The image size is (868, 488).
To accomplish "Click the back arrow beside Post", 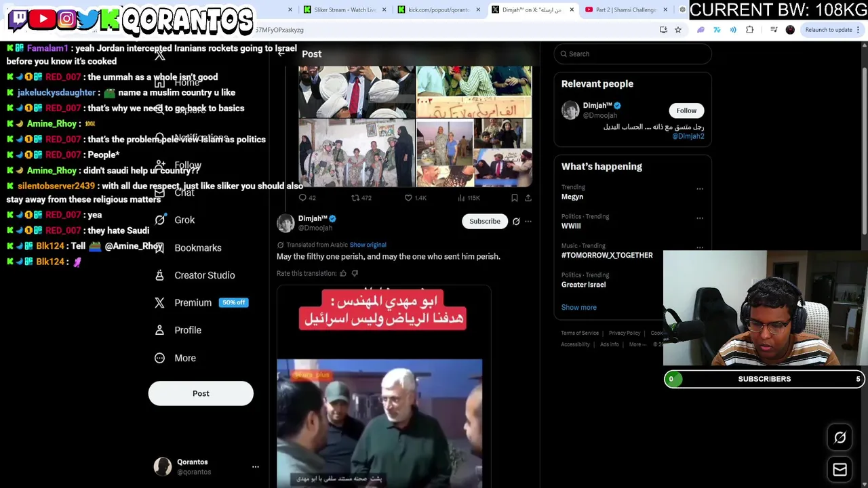I will pyautogui.click(x=281, y=54).
